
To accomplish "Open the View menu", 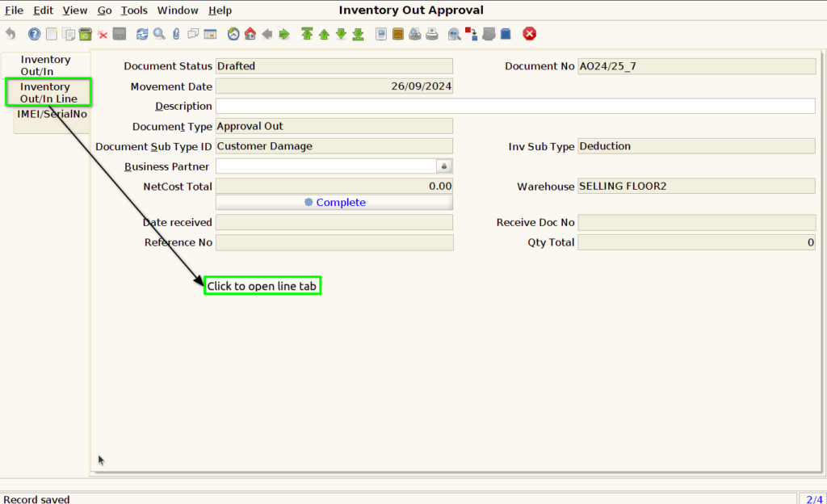I will point(75,10).
